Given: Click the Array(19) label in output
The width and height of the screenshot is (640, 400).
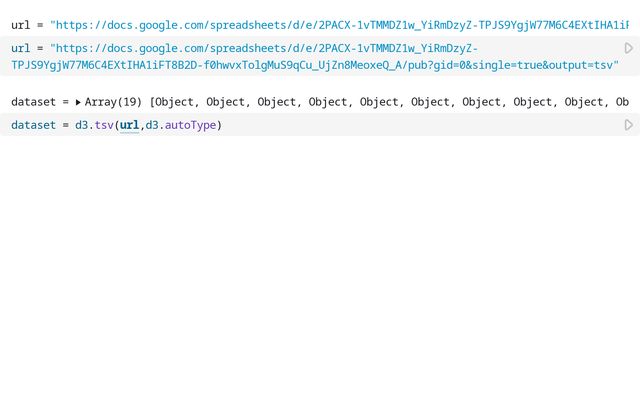Looking at the screenshot, I should click(x=113, y=102).
